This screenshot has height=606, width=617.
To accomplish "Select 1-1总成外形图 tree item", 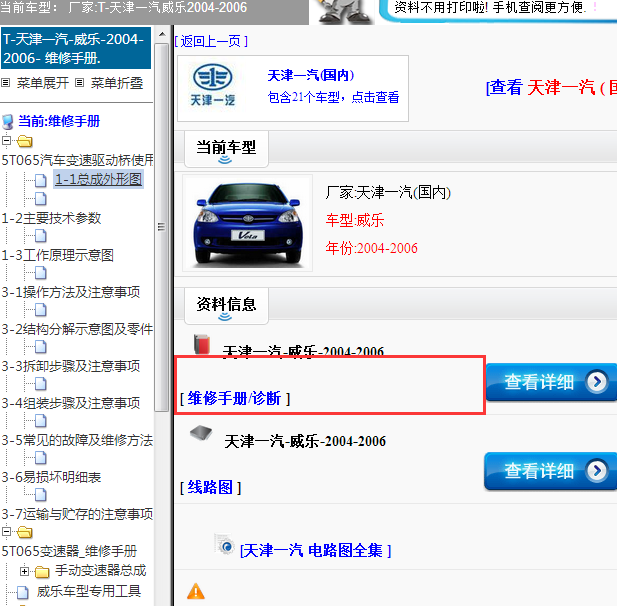I will tap(98, 179).
